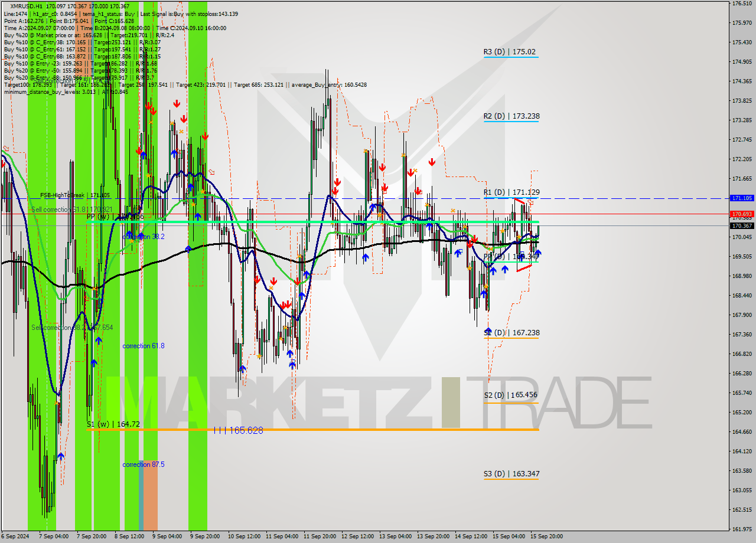
Task: Select the S3 (D) | 163.347 label
Action: (x=511, y=474)
